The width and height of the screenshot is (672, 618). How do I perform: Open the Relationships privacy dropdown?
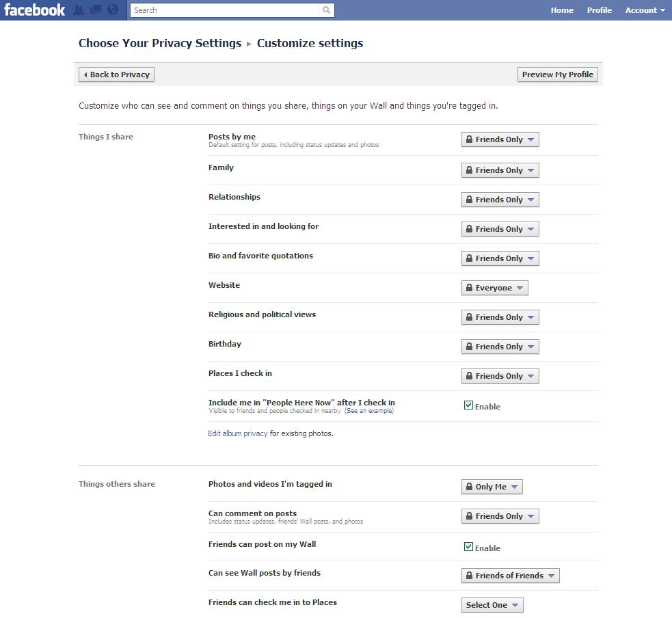(500, 200)
